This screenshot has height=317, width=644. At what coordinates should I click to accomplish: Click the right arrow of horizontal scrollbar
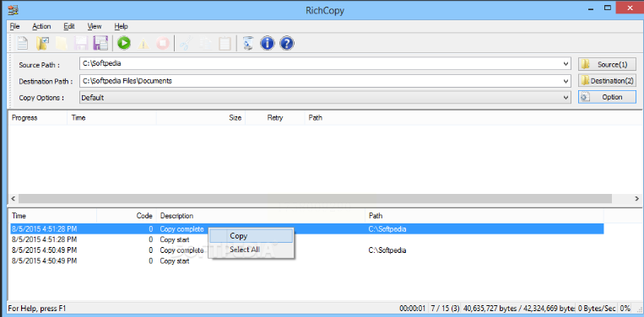pos(636,198)
